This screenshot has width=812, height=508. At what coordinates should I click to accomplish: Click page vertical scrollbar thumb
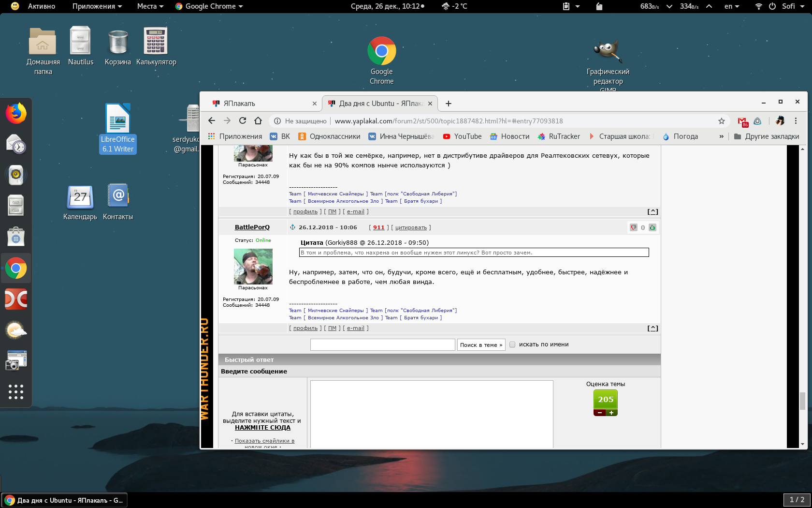coord(802,401)
